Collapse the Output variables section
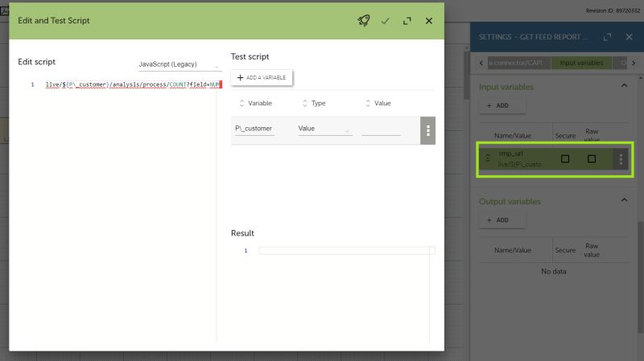The width and height of the screenshot is (644, 361). click(x=625, y=200)
